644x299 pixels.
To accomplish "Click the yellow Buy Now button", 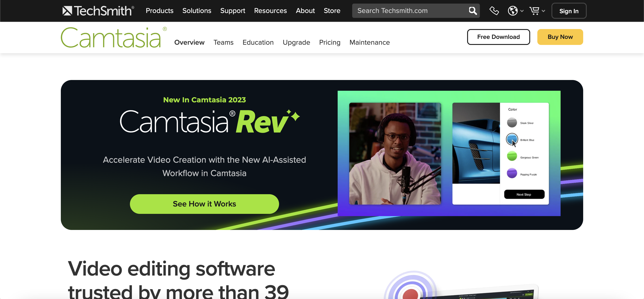I will (x=560, y=37).
